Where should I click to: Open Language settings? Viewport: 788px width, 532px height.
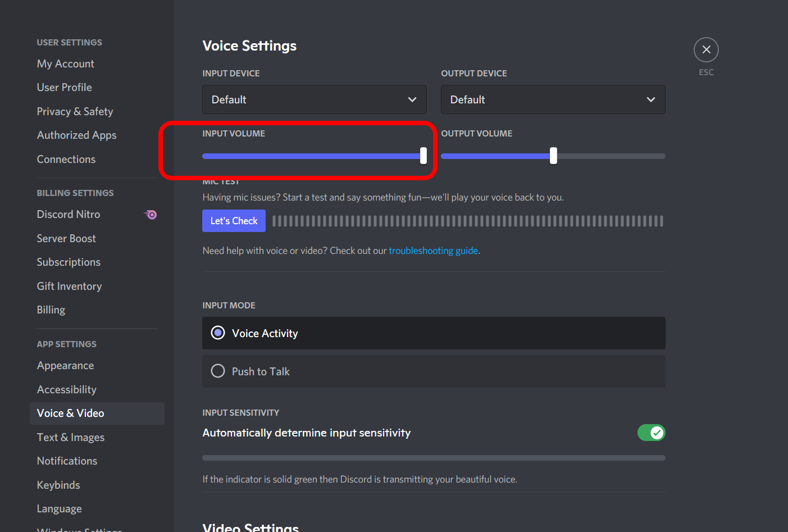pos(60,509)
